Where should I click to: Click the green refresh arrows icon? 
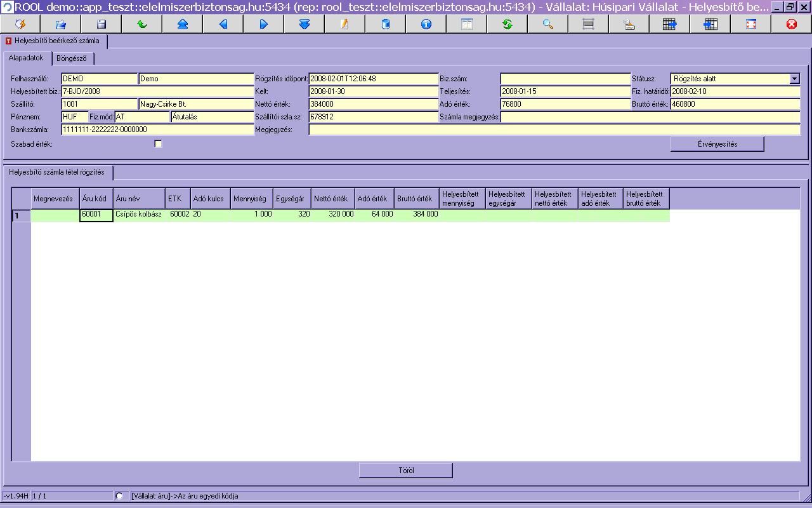[x=507, y=24]
